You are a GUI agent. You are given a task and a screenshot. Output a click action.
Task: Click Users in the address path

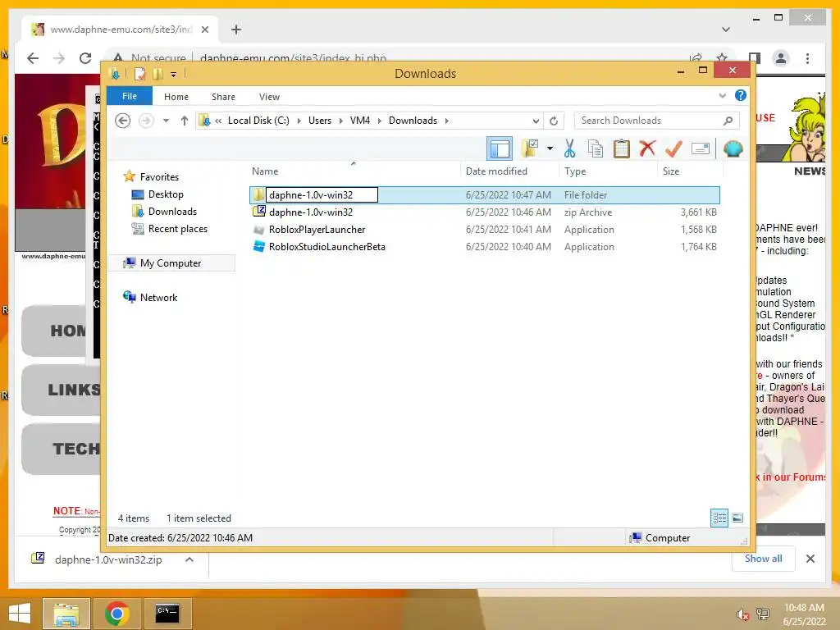pyautogui.click(x=320, y=121)
